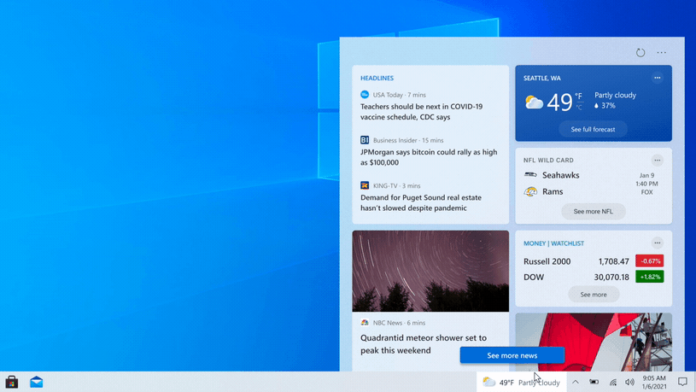Screen dimensions: 696x392
Task: Open Microsoft Store from the taskbar
Action: (x=12, y=382)
